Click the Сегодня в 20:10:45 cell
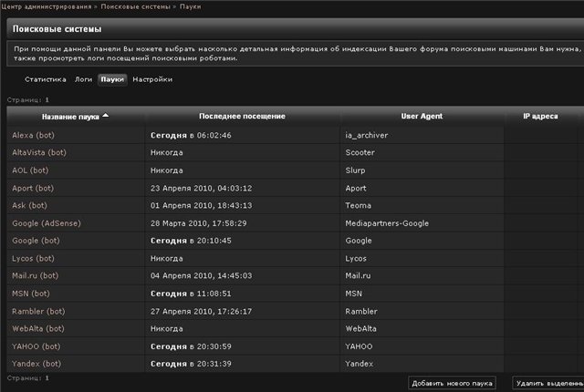This screenshot has height=392, width=584. [x=242, y=241]
